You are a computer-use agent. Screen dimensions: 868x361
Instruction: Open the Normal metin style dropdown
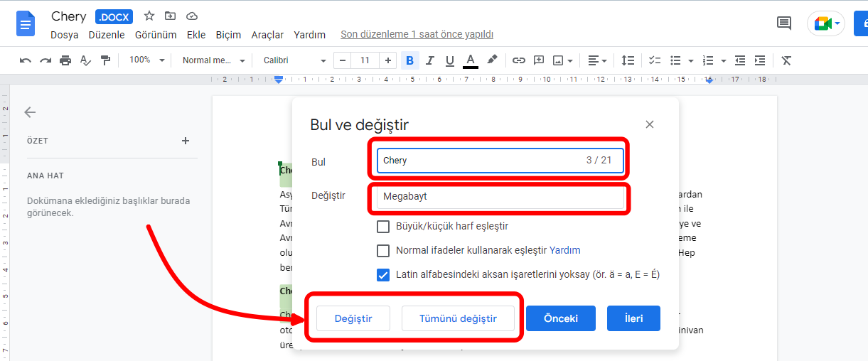pyautogui.click(x=213, y=60)
